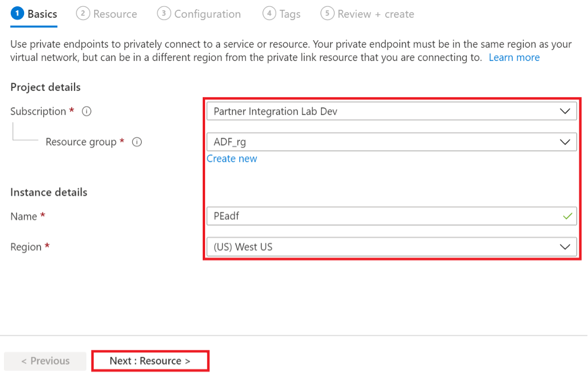Select the Configuration tab label
Screen dimensions: 588x375
pyautogui.click(x=207, y=14)
